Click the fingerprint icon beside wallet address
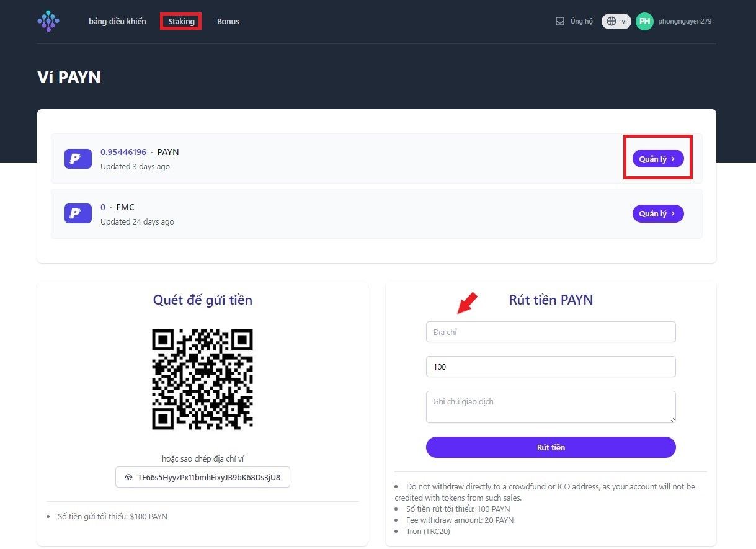 [x=129, y=478]
